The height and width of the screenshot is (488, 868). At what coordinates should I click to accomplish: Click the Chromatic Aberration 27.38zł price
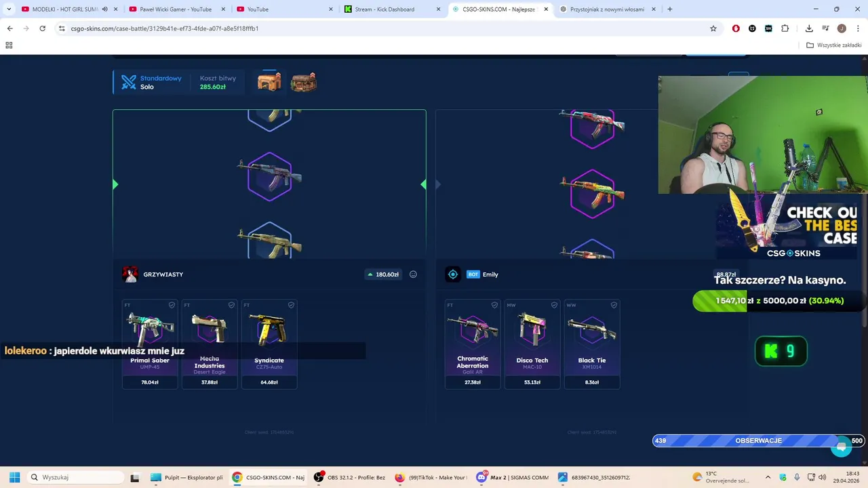(473, 382)
